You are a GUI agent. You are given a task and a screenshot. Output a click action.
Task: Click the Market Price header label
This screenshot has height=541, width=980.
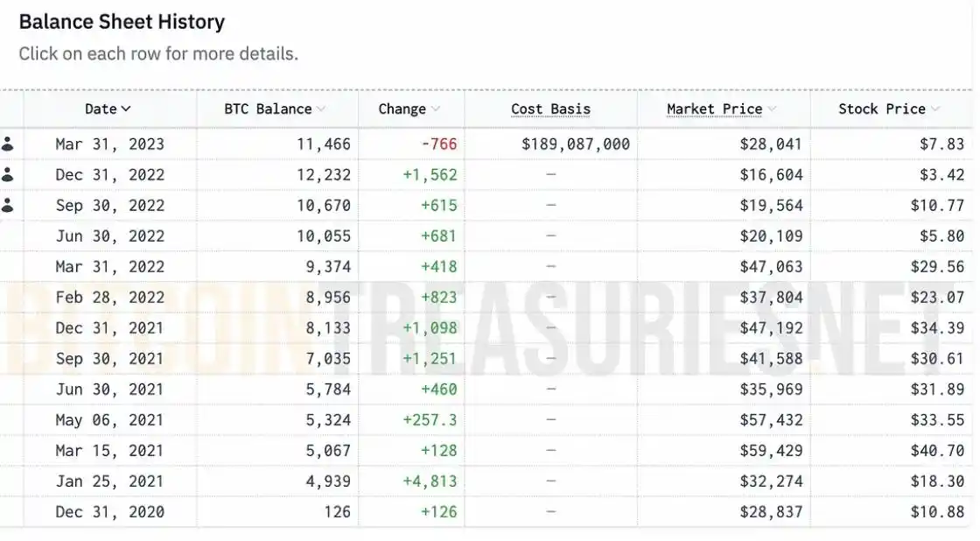[x=714, y=109]
